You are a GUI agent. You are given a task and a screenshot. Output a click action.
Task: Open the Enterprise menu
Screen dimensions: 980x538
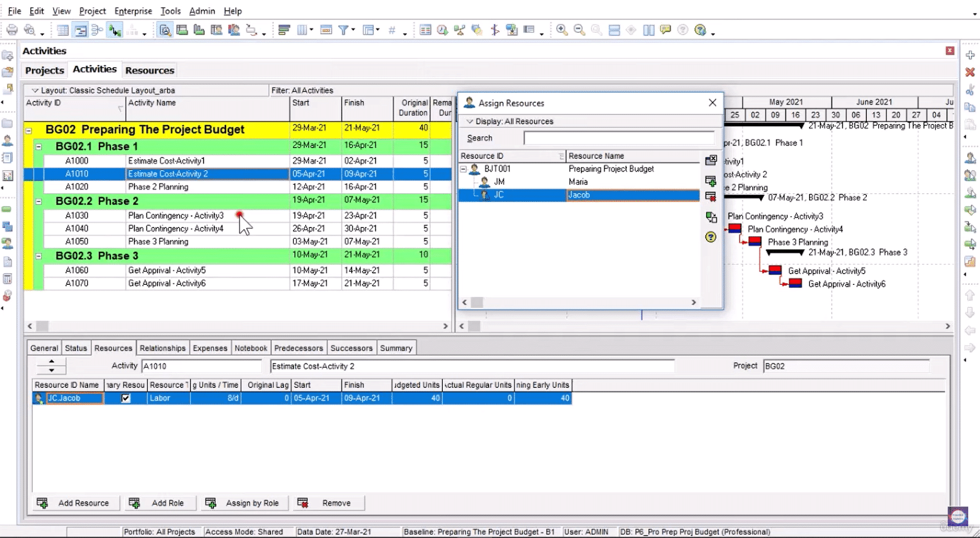[133, 11]
